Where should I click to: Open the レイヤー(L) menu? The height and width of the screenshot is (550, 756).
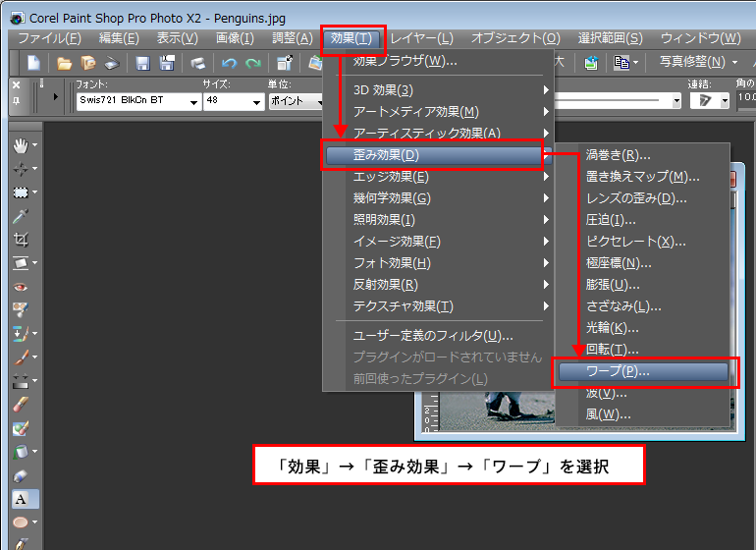coord(421,38)
